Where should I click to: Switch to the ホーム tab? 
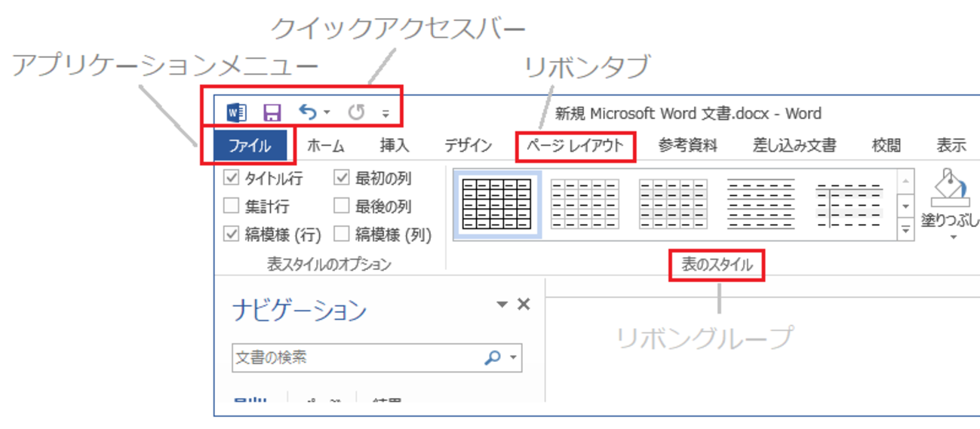[x=326, y=146]
